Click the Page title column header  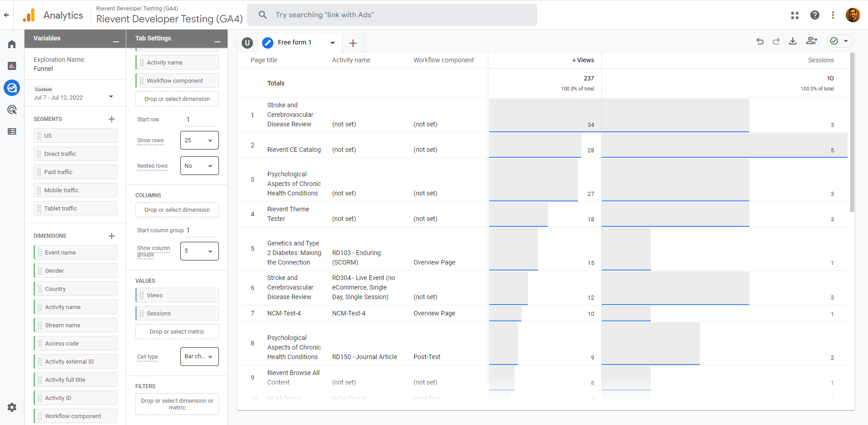[x=264, y=60]
